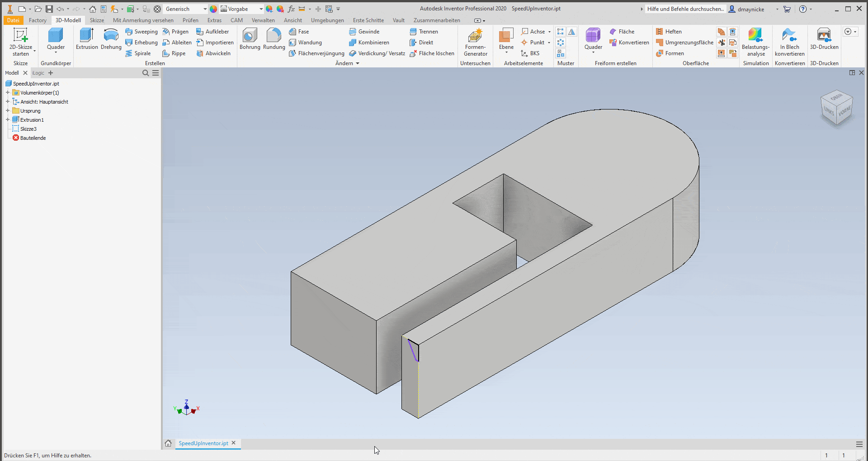Image resolution: width=868 pixels, height=461 pixels.
Task: Click the appearance color wheel swatch
Action: pyautogui.click(x=213, y=9)
